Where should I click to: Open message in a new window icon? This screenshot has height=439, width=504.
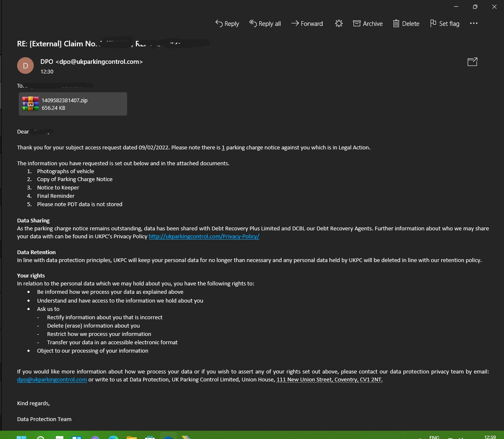coord(472,62)
